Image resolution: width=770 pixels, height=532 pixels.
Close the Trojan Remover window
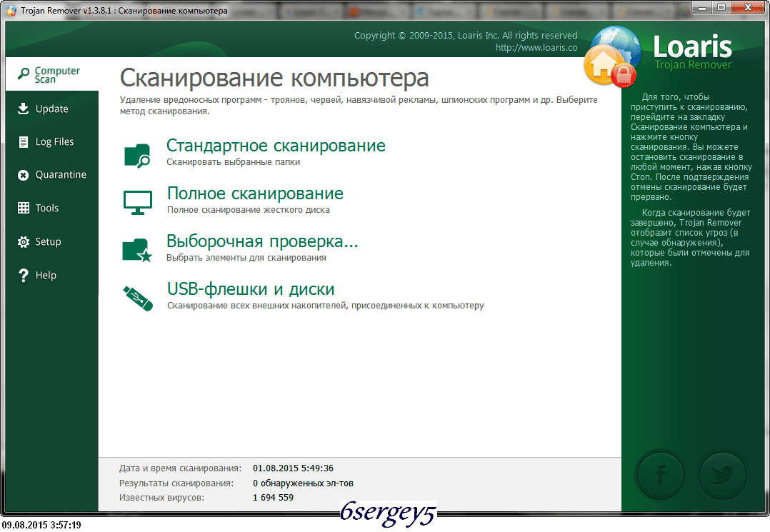coord(748,7)
